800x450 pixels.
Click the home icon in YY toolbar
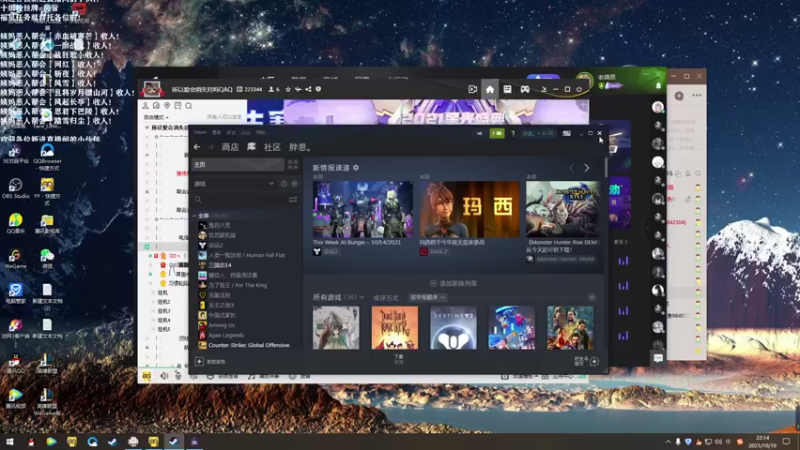[x=490, y=89]
